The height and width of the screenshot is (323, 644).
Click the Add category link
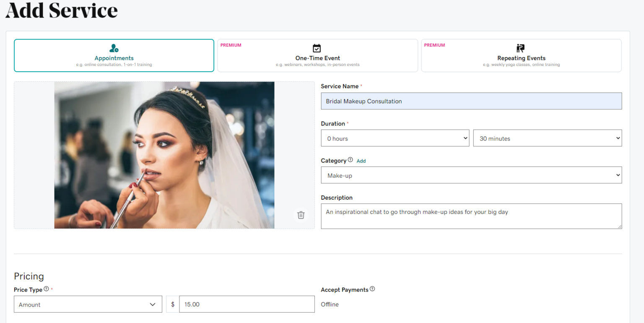pyautogui.click(x=361, y=161)
